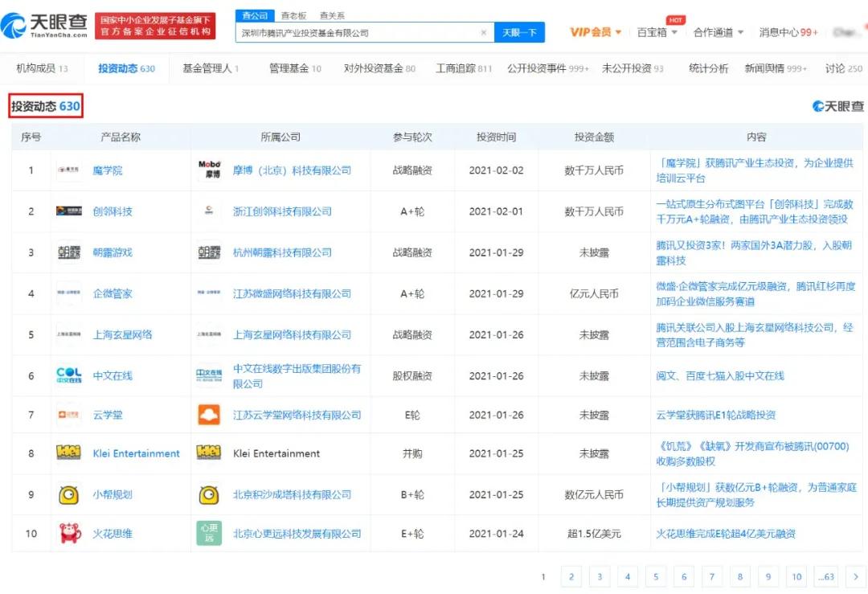Click the 创邻科技 product logo
Screen dimensions: 868x594
click(68, 211)
